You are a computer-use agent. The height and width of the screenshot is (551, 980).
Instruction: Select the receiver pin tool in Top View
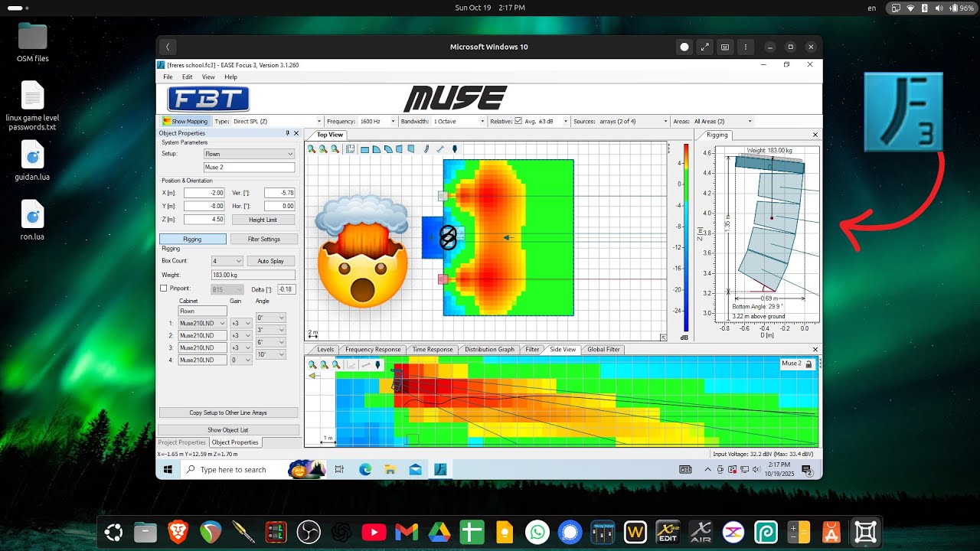(x=454, y=149)
